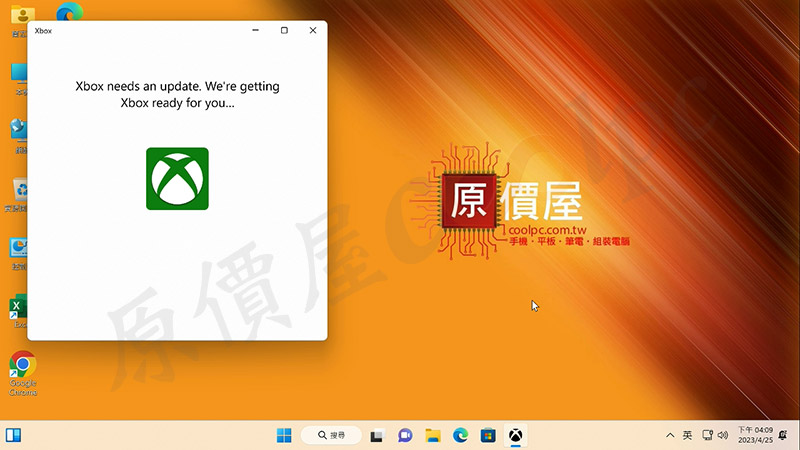Select the Network globe desktop icon
The image size is (800, 450).
[19, 136]
